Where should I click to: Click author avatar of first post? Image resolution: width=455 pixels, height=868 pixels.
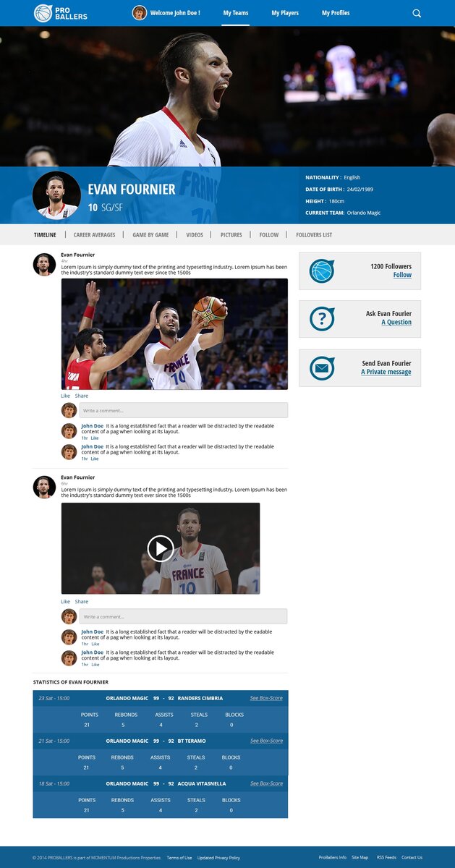[44, 265]
